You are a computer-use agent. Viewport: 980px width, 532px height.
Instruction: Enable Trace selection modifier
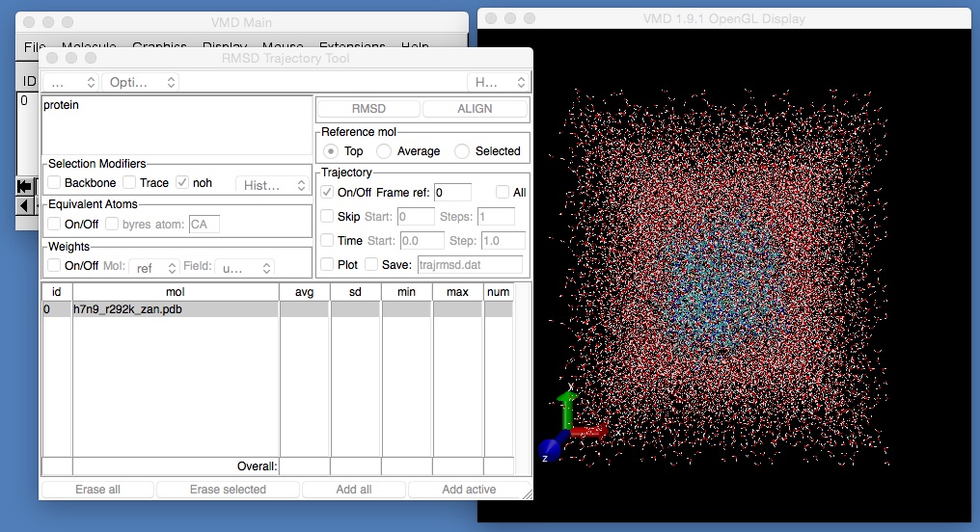[129, 182]
